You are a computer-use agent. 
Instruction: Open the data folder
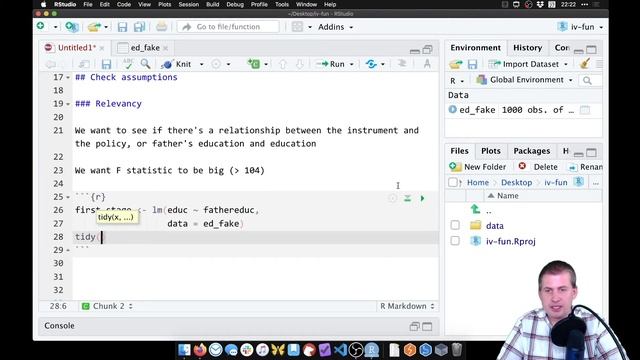tap(495, 226)
